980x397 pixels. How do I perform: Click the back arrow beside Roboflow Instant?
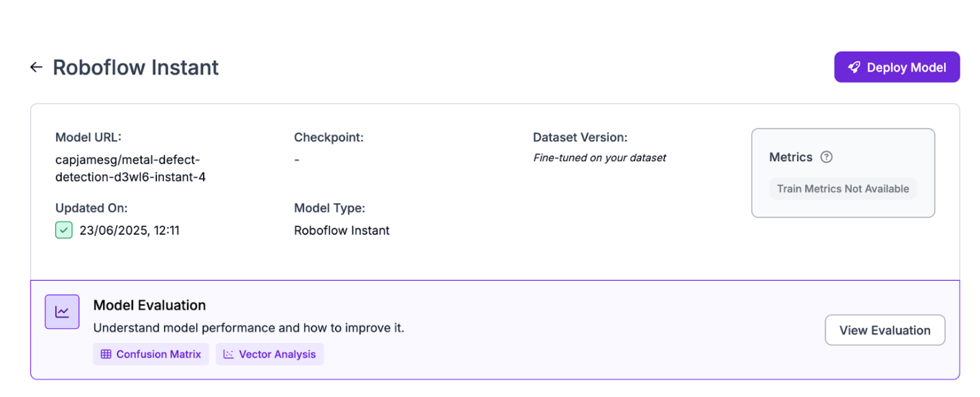pyautogui.click(x=36, y=67)
